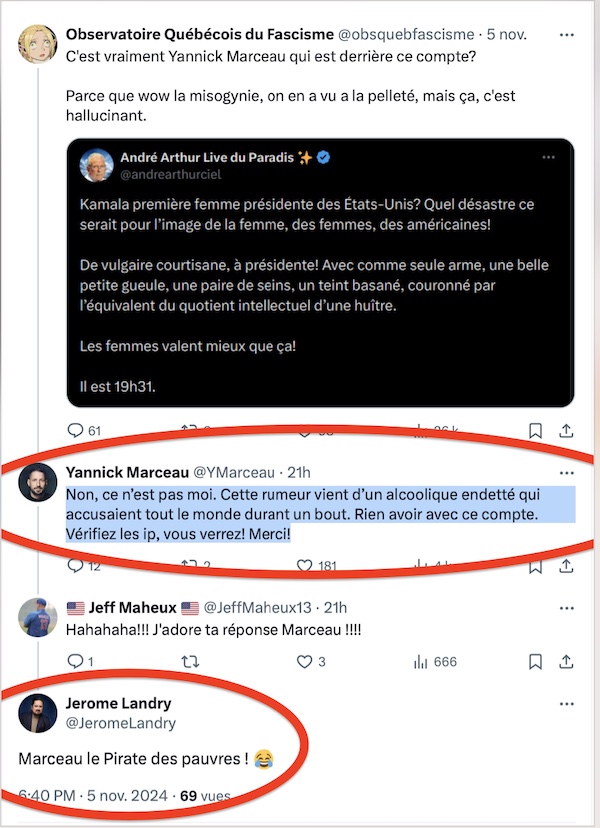
Task: Open replies on Observatoire tweet showing 61
Action: click(75, 431)
